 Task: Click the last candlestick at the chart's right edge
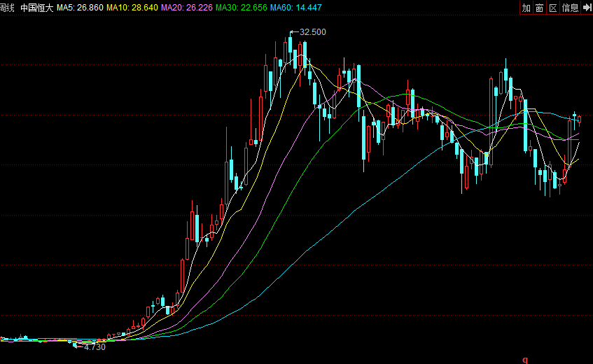coord(579,119)
